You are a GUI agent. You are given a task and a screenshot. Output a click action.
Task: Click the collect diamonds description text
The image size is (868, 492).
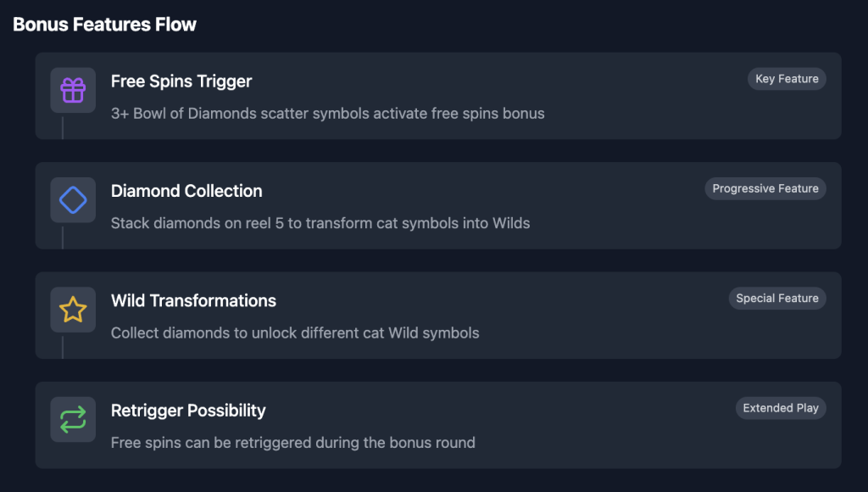pos(295,333)
